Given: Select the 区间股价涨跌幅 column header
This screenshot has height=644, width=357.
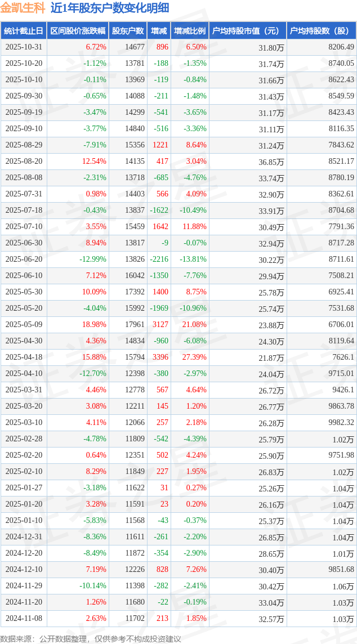Looking at the screenshot, I should [77, 30].
